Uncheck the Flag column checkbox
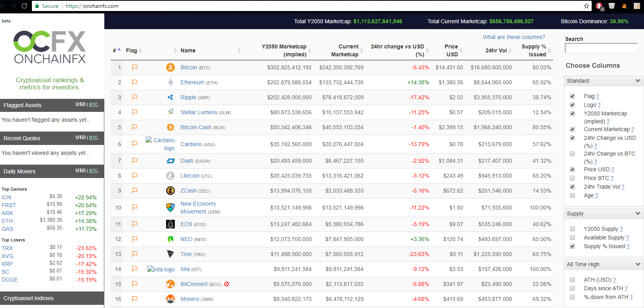The height and width of the screenshot is (308, 644). (572, 96)
